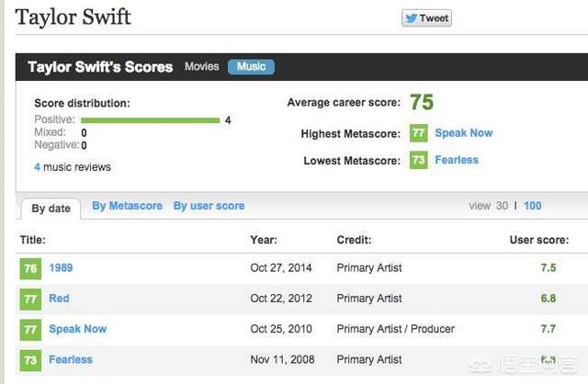The height and width of the screenshot is (384, 588).
Task: Click the Tweet button with bird icon
Action: (426, 18)
